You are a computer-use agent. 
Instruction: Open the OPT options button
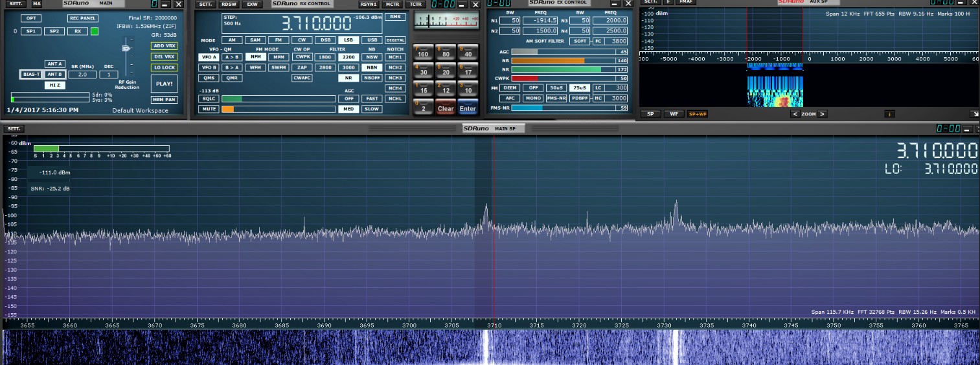[30, 18]
